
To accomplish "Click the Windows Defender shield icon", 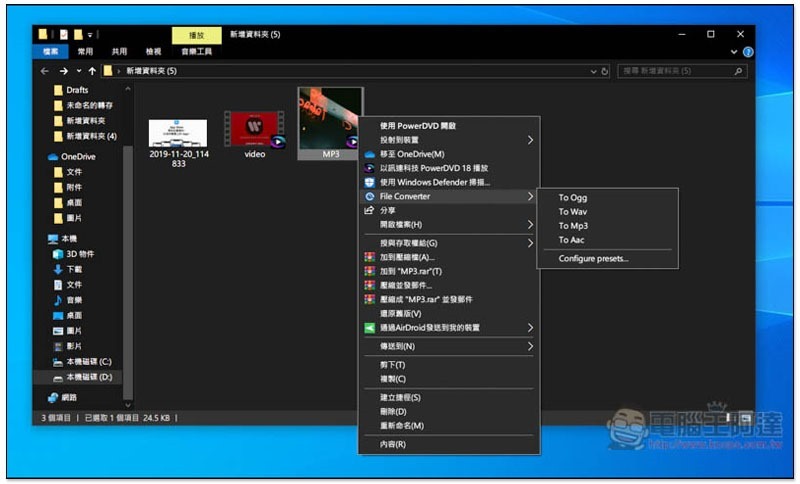I will click(x=369, y=182).
